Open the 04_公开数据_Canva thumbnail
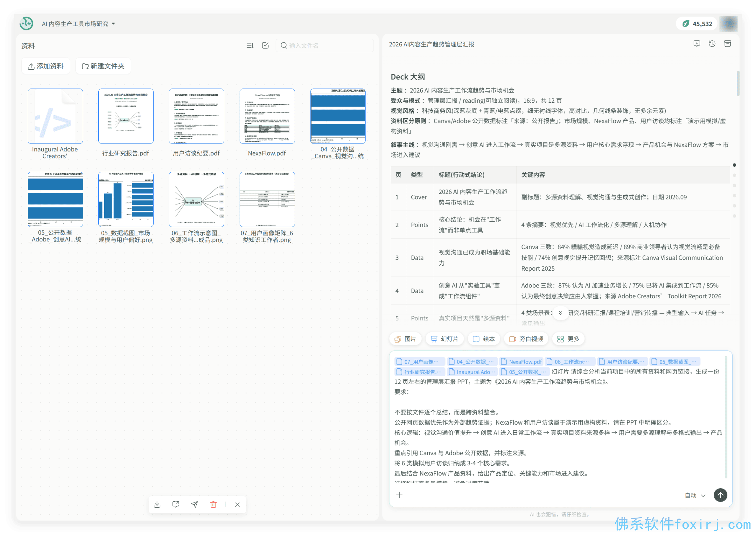The width and height of the screenshot is (756, 535). pos(338,116)
